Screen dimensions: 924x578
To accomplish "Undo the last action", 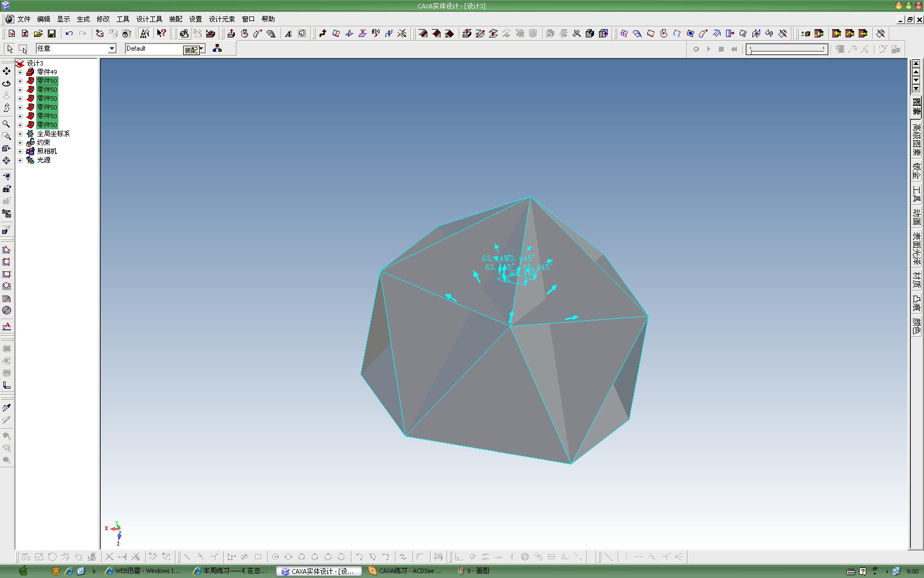I will pos(69,34).
